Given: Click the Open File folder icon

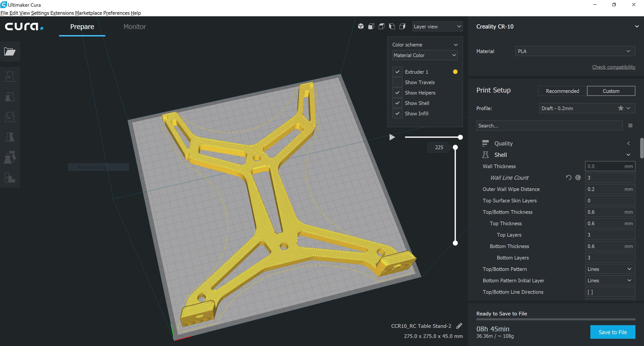Looking at the screenshot, I should tap(10, 52).
